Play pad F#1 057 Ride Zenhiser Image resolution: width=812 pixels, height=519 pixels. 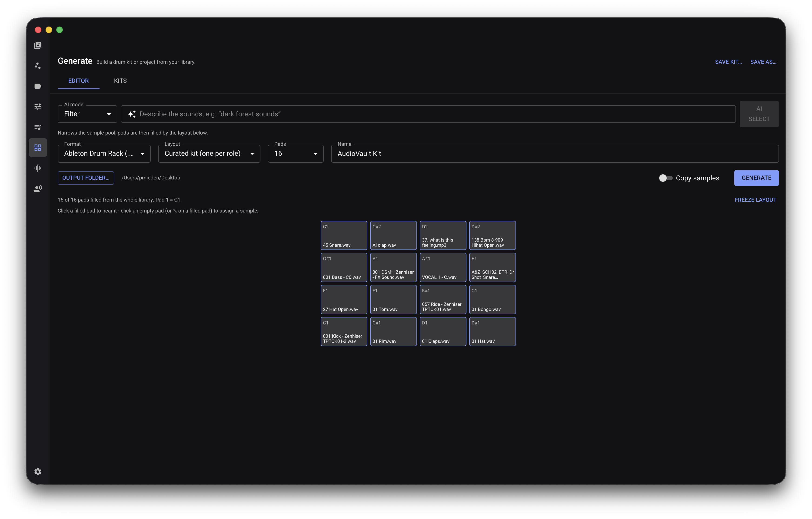click(x=443, y=300)
